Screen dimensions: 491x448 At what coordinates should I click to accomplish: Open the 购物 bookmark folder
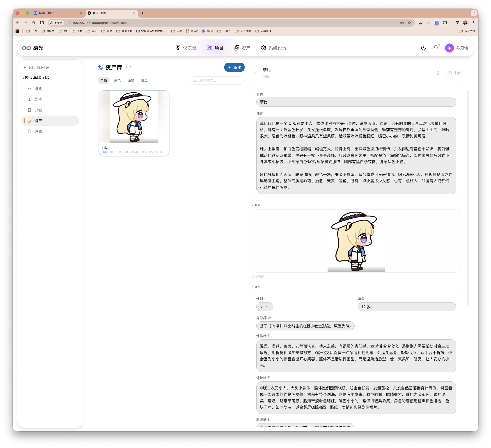point(107,31)
